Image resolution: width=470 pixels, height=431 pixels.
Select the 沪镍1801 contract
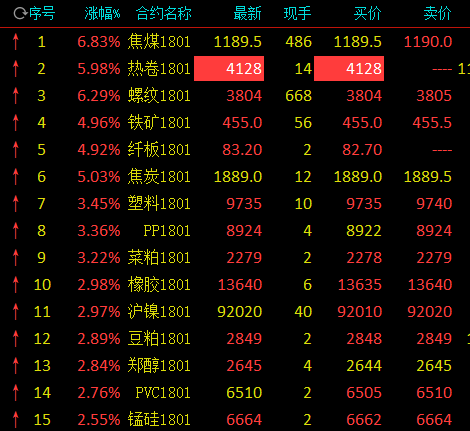pyautogui.click(x=159, y=312)
